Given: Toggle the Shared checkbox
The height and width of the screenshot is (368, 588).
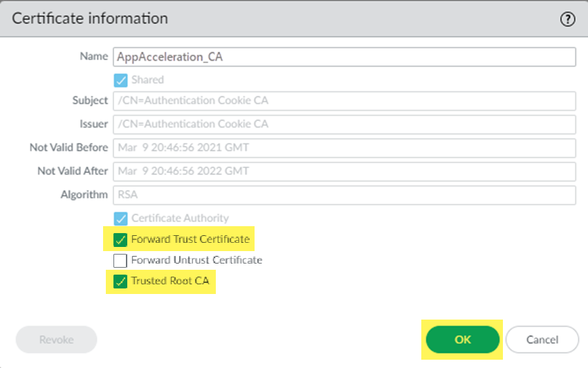Looking at the screenshot, I should [x=120, y=80].
